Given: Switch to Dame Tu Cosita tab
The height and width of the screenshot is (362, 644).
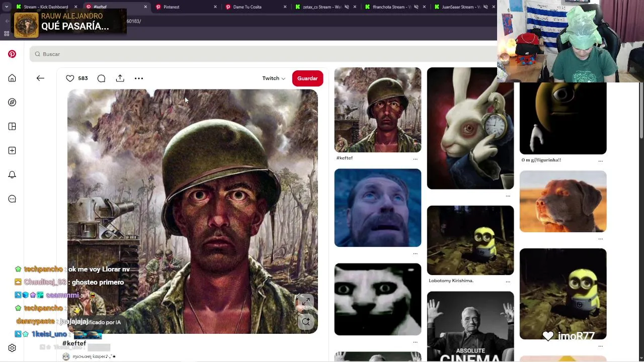Looking at the screenshot, I should (x=256, y=7).
